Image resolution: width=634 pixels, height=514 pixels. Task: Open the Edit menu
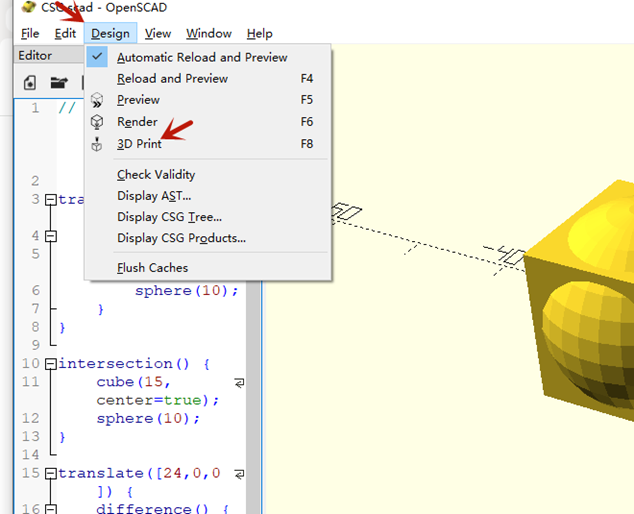pos(65,34)
